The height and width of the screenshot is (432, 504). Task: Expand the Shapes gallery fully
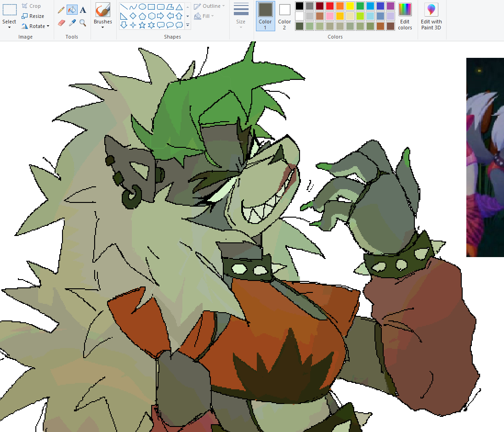point(188,25)
